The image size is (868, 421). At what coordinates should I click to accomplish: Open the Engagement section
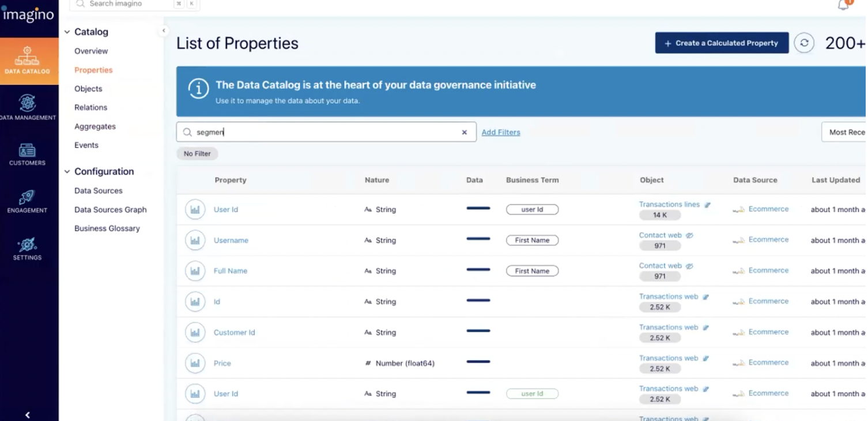[27, 202]
